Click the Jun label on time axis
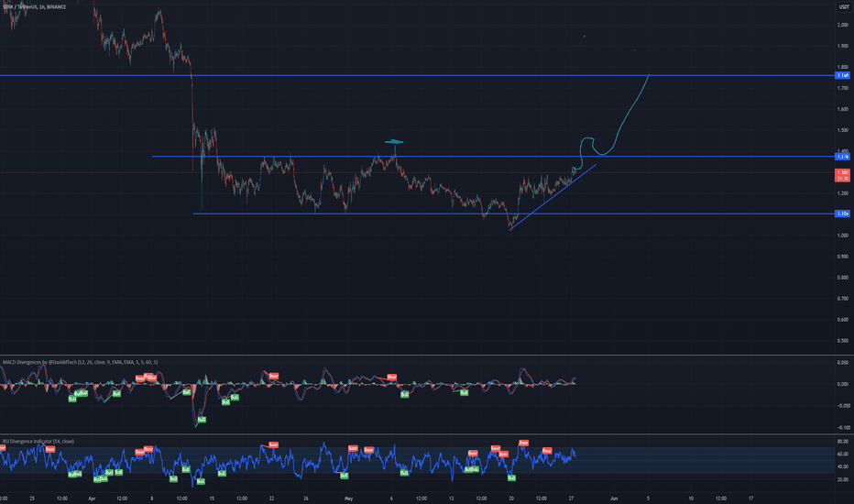Viewport: 854px width, 504px height. click(x=614, y=499)
